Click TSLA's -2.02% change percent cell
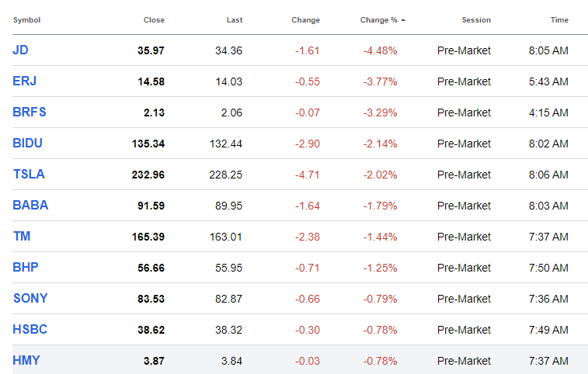588x374 pixels. 380,175
